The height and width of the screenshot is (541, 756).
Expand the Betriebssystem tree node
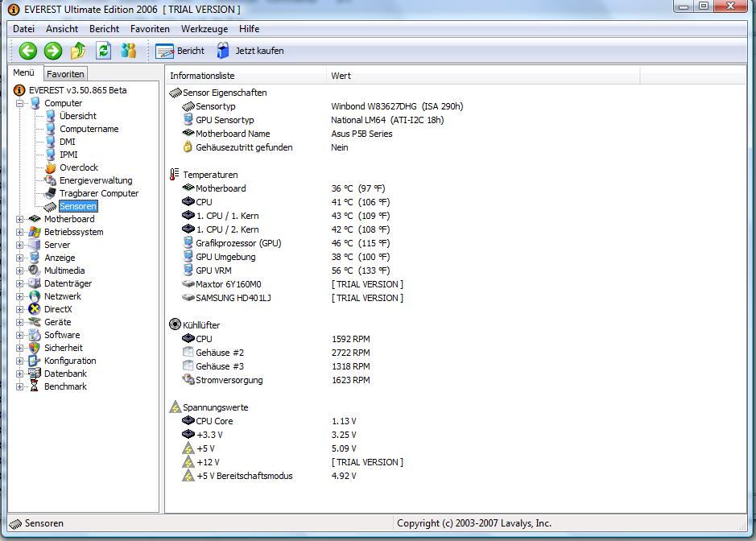[20, 232]
